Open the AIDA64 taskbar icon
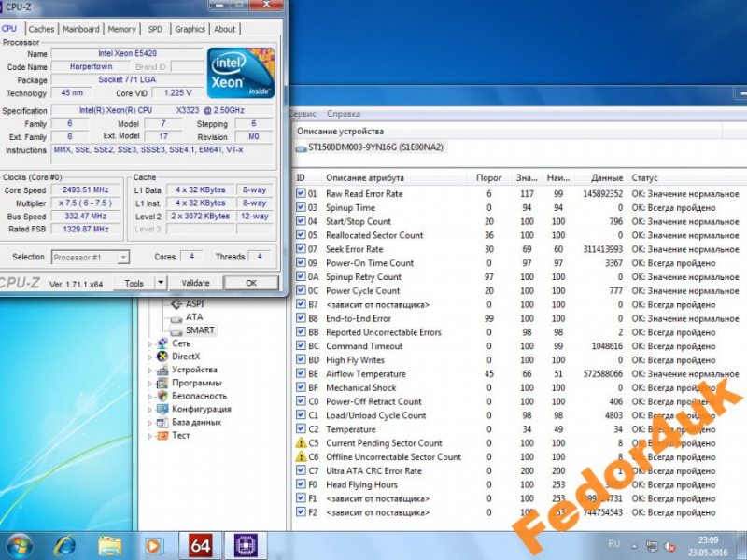 (x=200, y=545)
